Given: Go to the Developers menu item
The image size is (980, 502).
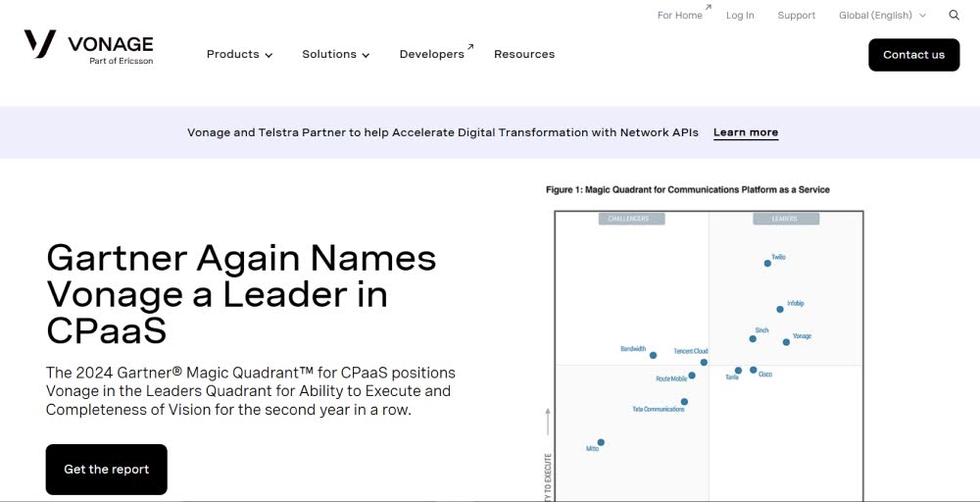Looking at the screenshot, I should (x=431, y=55).
